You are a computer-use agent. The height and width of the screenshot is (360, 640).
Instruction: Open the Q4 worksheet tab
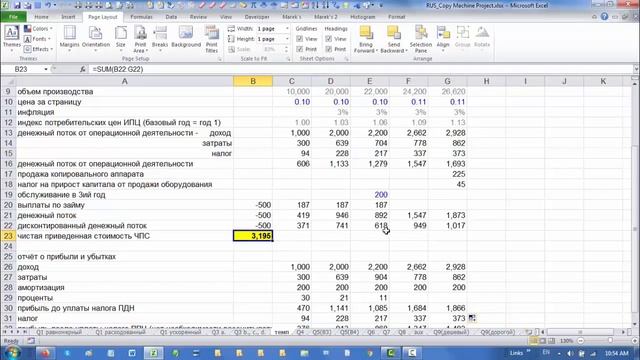[300, 332]
